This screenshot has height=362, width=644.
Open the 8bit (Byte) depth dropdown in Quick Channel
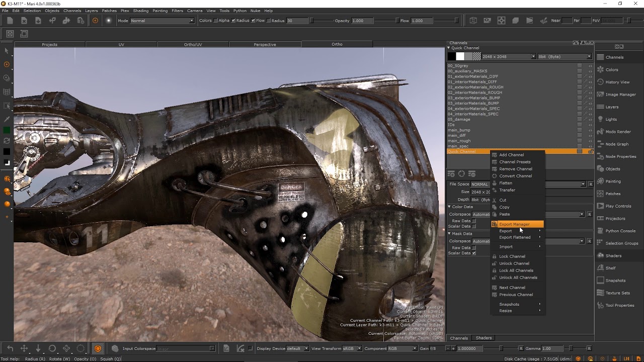(565, 57)
